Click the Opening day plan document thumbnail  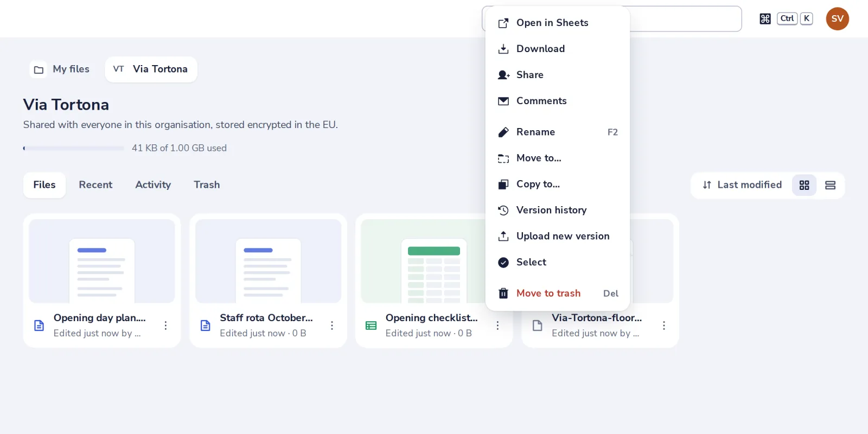[102, 261]
